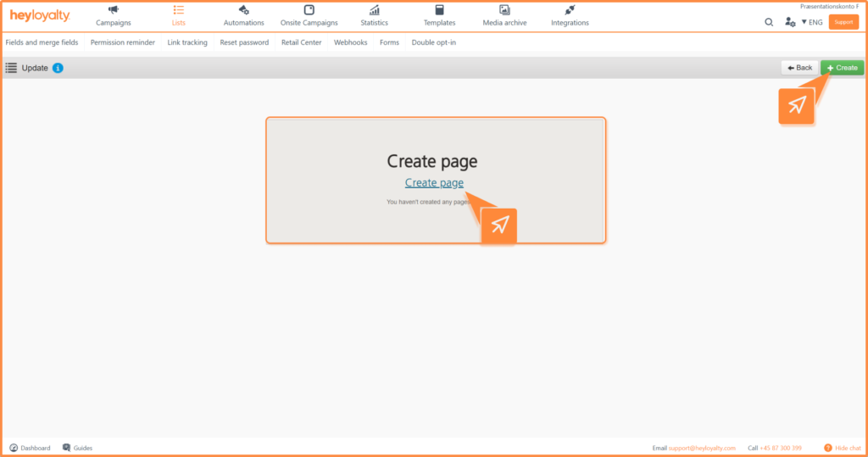Image resolution: width=868 pixels, height=457 pixels.
Task: Click the blue info icon beside Update
Action: (58, 68)
